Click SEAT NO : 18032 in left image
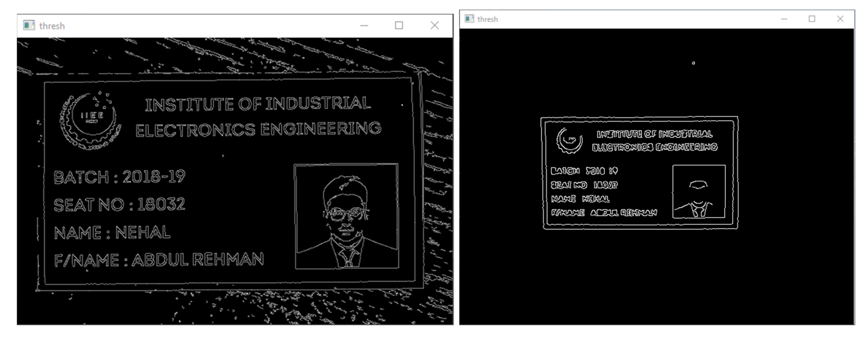This screenshot has height=341, width=868. 119,205
